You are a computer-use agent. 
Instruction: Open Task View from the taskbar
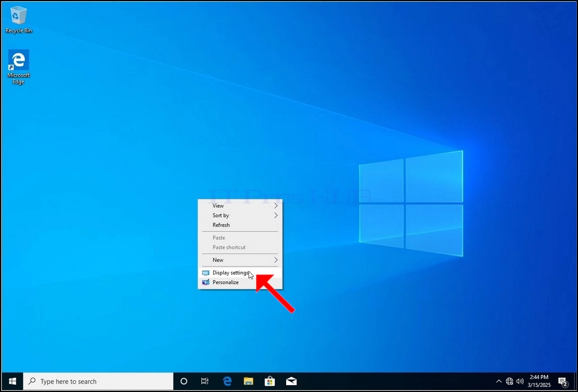click(205, 381)
